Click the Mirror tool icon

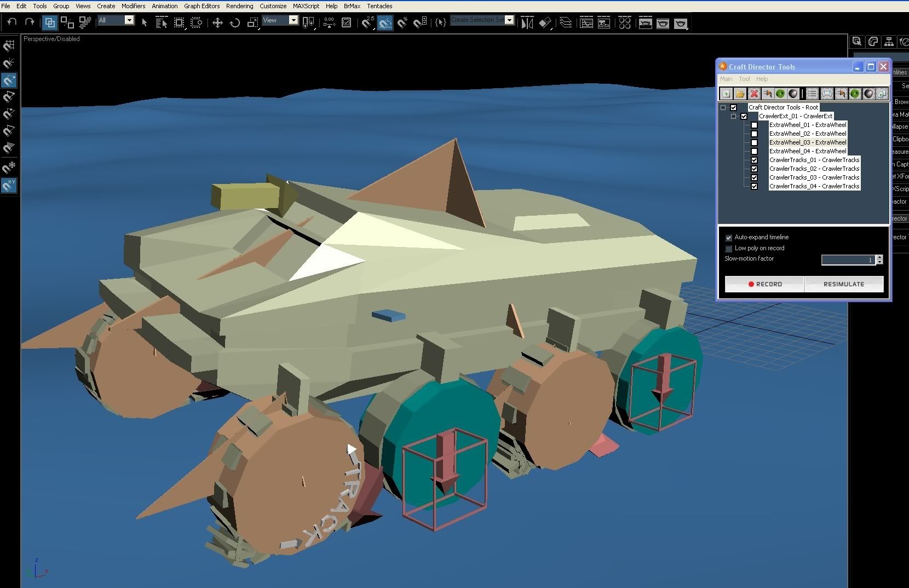coord(527,23)
